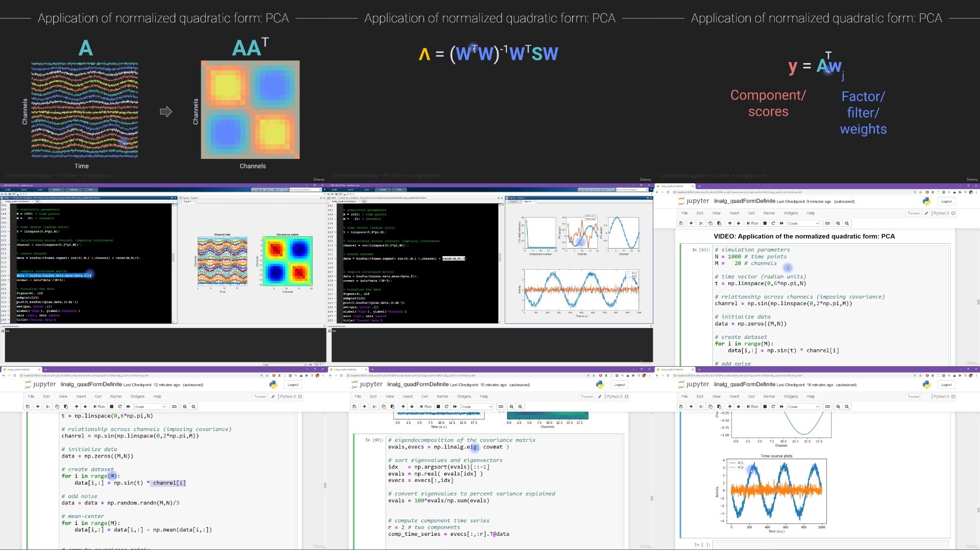
Task: Run the cell in 9-minutes-ago notebook
Action: [x=753, y=223]
